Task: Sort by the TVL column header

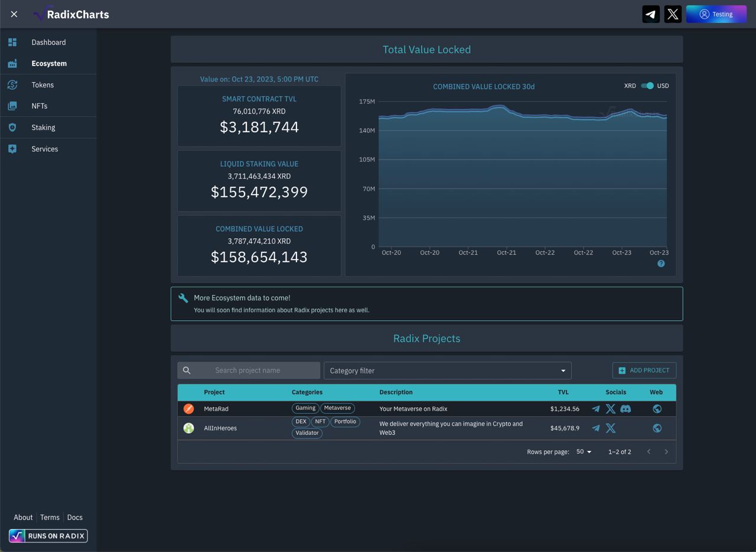Action: (563, 392)
